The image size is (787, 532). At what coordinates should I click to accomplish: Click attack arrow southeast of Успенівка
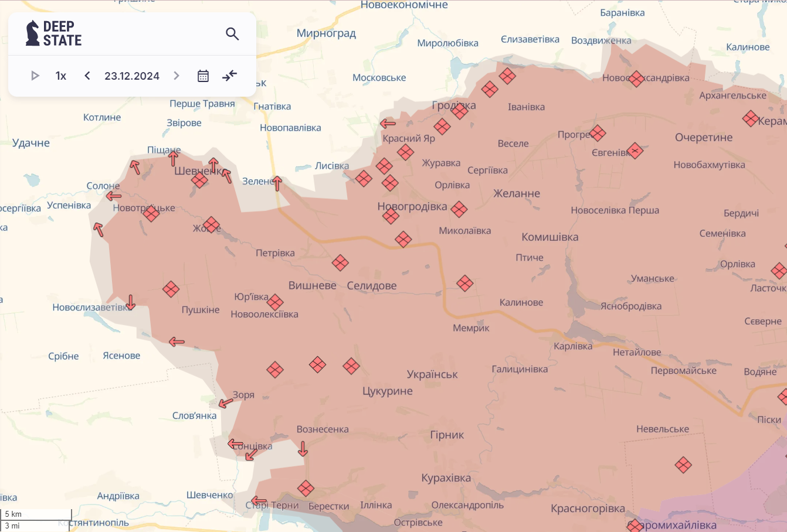[99, 230]
